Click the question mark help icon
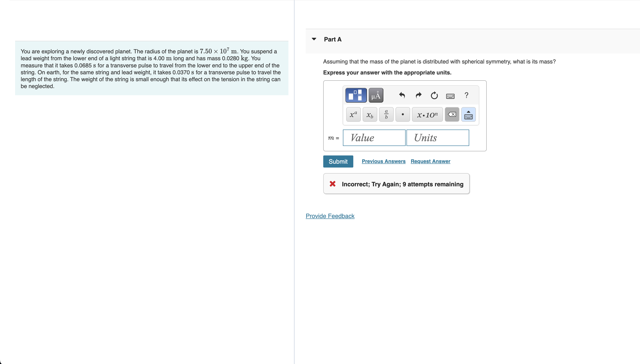The width and height of the screenshot is (640, 364). coord(466,95)
